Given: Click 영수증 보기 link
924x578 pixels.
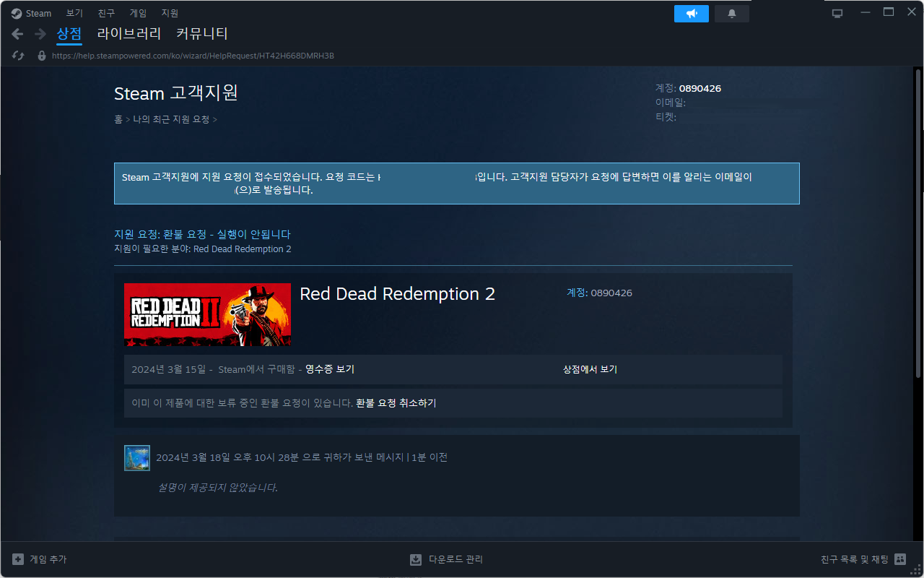Looking at the screenshot, I should pos(330,369).
